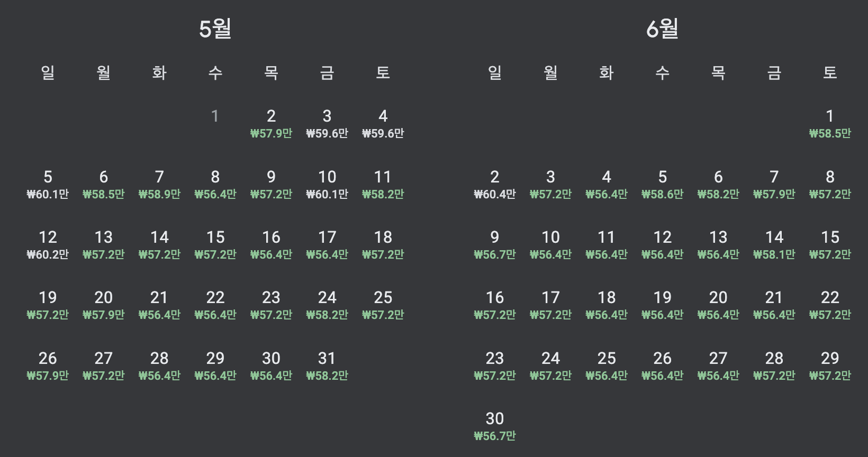Screen dimensions: 868x457
Task: Select May 31 priced at ₩58.2만
Action: (327, 366)
